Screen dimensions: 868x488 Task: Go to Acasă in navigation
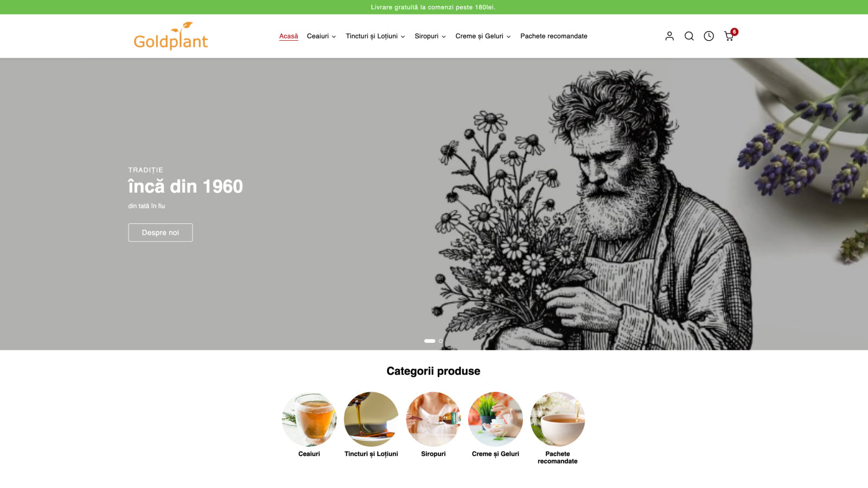(289, 36)
